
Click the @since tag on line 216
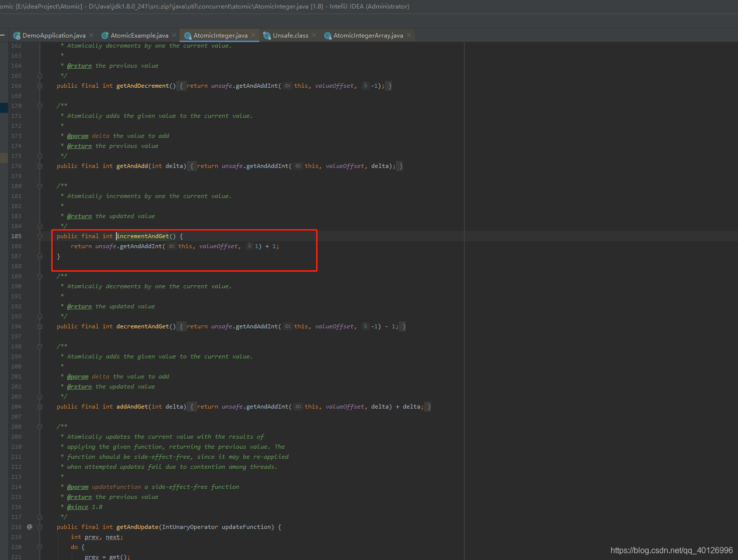[x=78, y=507]
